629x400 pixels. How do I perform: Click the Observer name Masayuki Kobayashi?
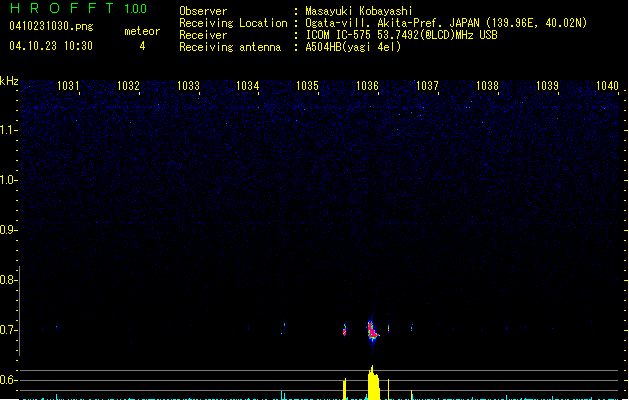359,11
